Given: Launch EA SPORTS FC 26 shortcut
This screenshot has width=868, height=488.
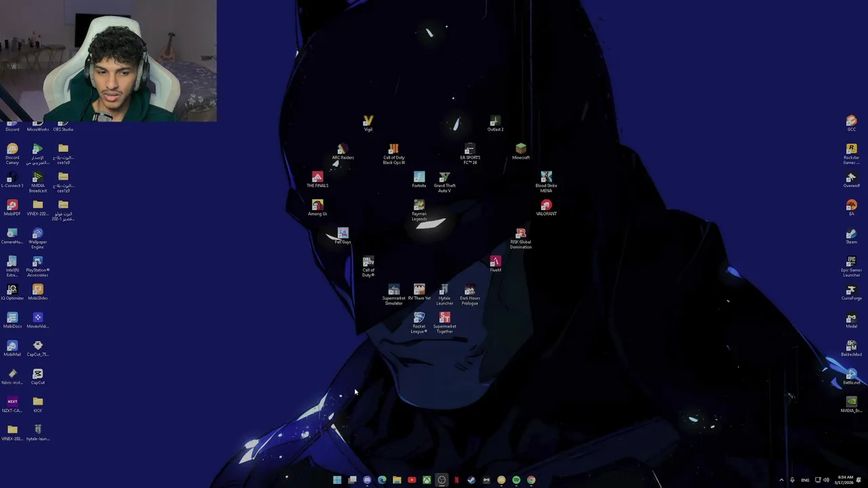Looking at the screenshot, I should coord(470,154).
